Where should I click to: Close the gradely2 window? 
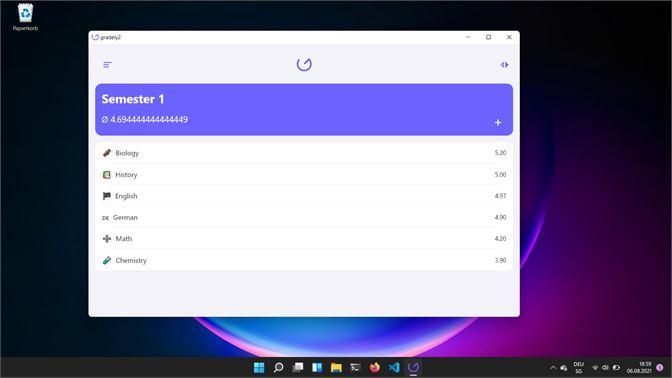(x=509, y=37)
